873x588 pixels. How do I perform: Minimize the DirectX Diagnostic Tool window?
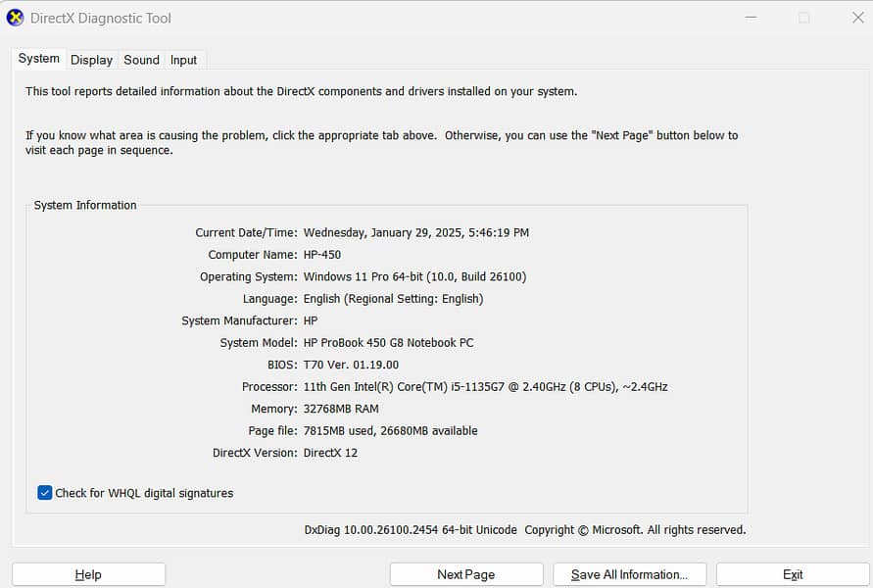[750, 18]
